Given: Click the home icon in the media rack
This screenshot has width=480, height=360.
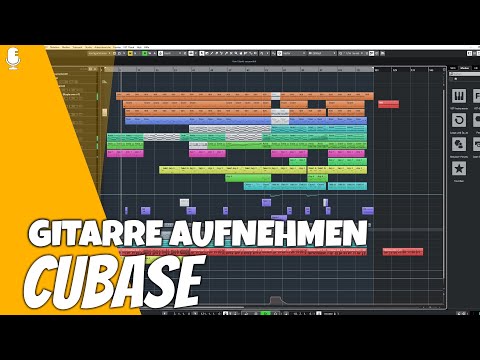Looking at the screenshot, I should 456,79.
